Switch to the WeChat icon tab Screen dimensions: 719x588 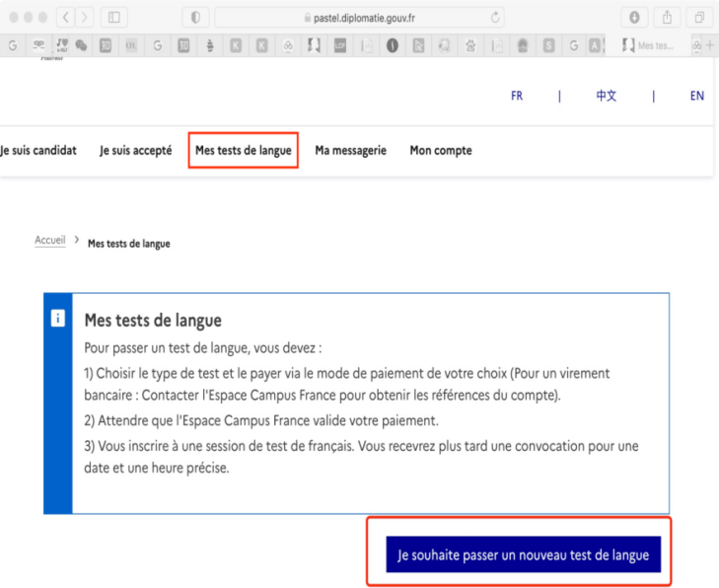click(x=81, y=45)
